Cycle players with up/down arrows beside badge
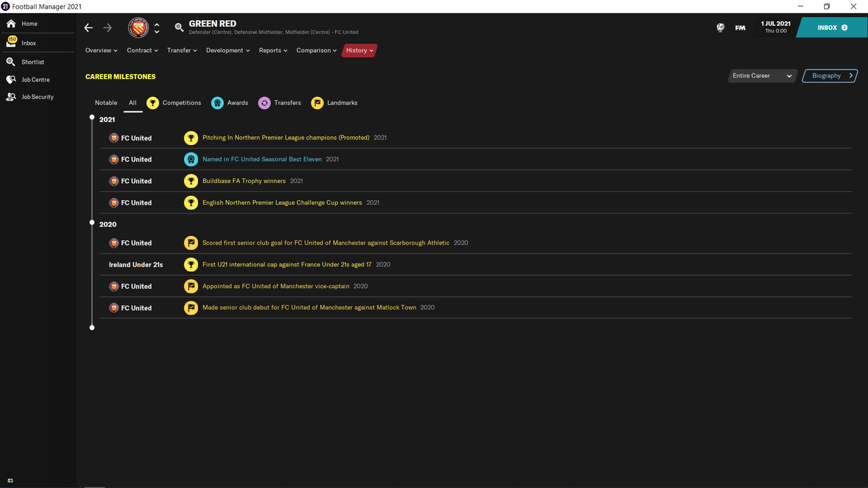The height and width of the screenshot is (488, 868). 157,28
